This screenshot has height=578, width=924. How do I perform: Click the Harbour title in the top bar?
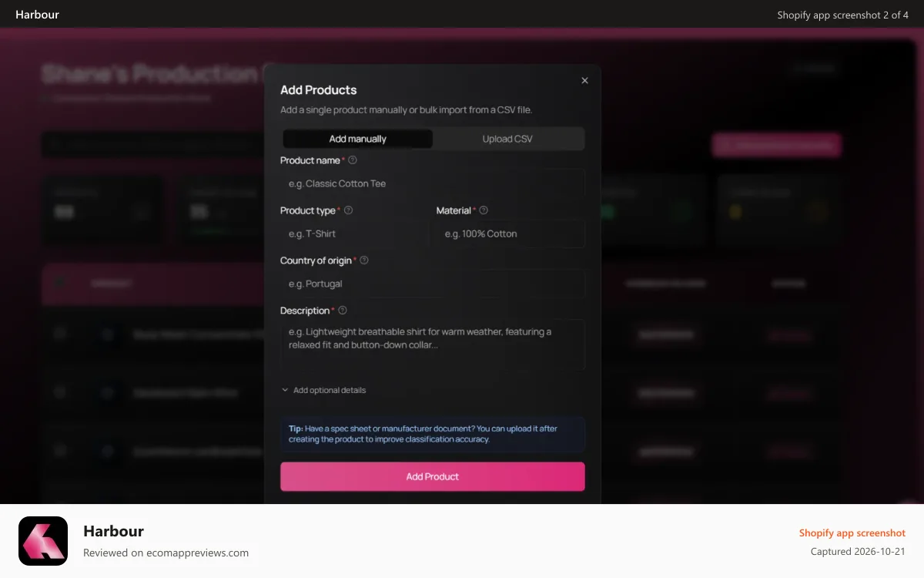click(37, 15)
